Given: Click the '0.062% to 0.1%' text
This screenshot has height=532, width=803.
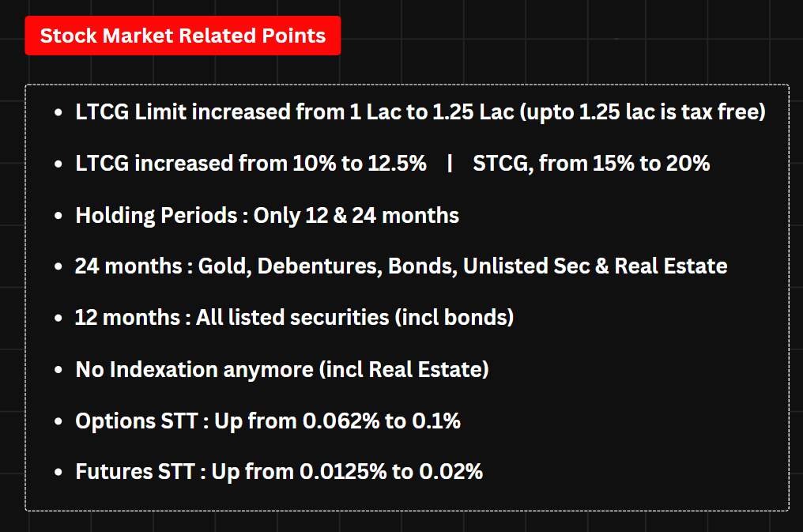Looking at the screenshot, I should click(382, 421).
